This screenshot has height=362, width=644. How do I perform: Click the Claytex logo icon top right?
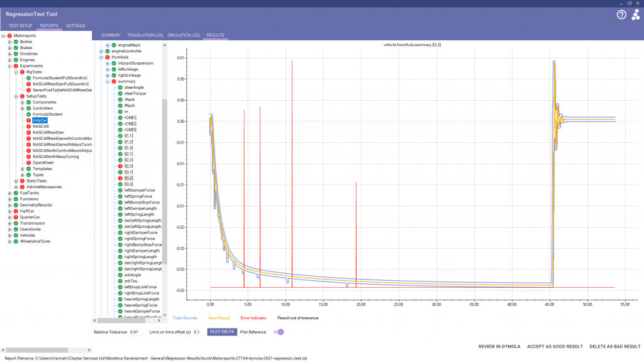636,15
